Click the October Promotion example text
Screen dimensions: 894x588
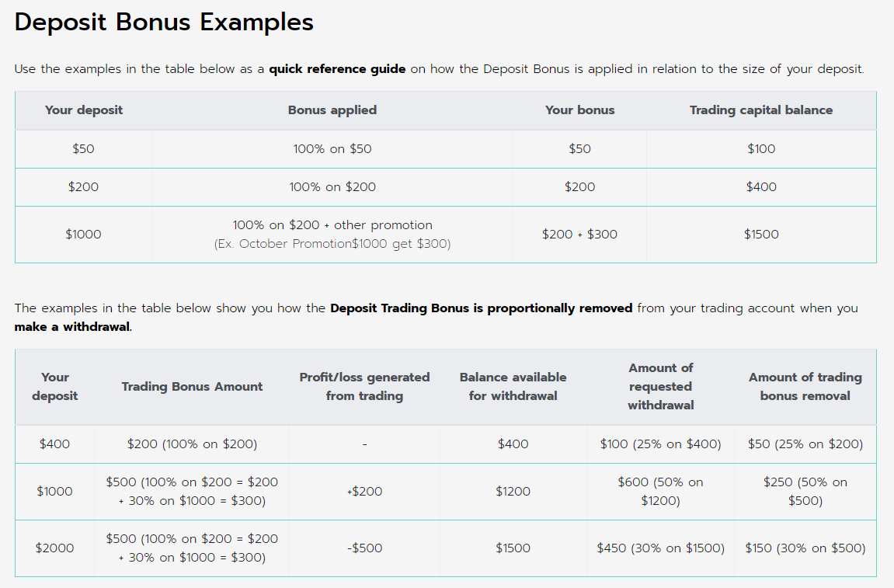pyautogui.click(x=332, y=244)
